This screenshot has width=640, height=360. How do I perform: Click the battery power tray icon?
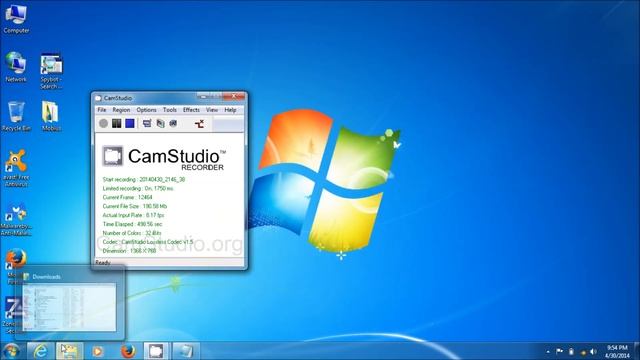coord(571,351)
